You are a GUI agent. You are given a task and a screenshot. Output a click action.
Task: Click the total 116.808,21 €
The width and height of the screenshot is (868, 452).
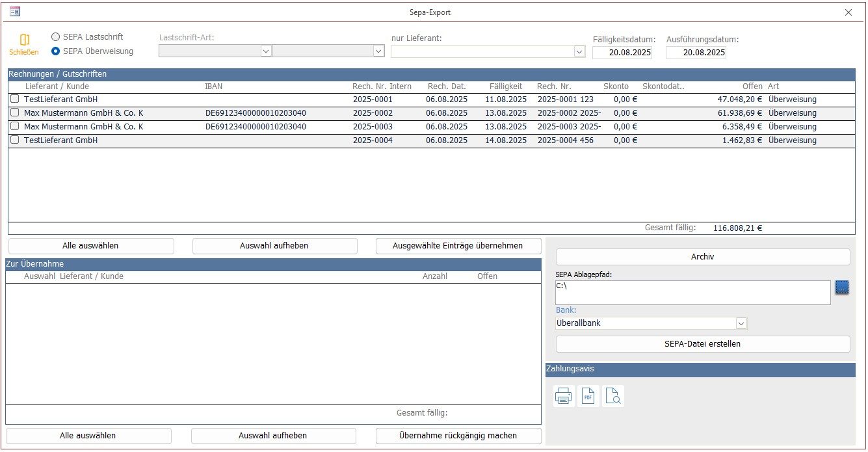(737, 228)
